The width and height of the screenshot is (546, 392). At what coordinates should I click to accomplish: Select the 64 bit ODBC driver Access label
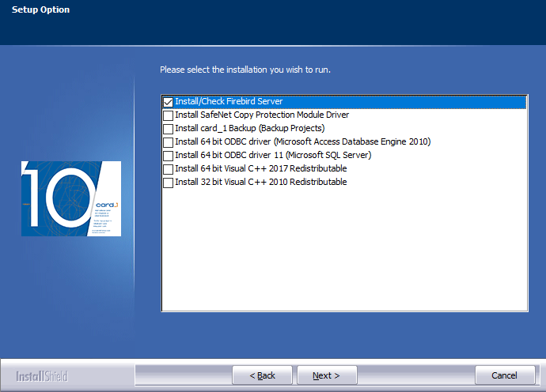pyautogui.click(x=302, y=142)
